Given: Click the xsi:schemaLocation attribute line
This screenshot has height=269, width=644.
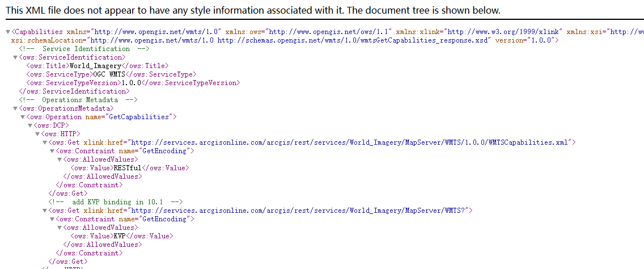Looking at the screenshot, I should coord(251,40).
